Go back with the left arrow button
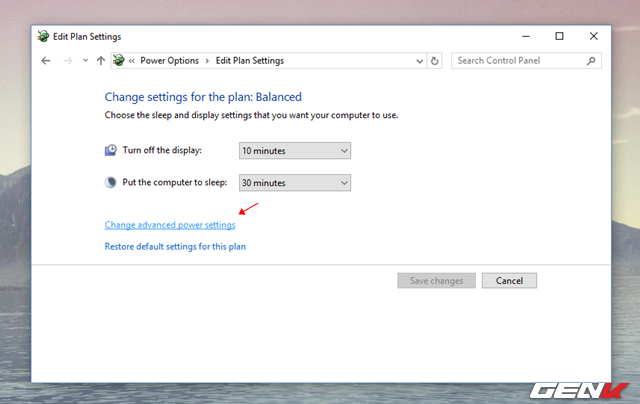The image size is (640, 404). coord(46,61)
